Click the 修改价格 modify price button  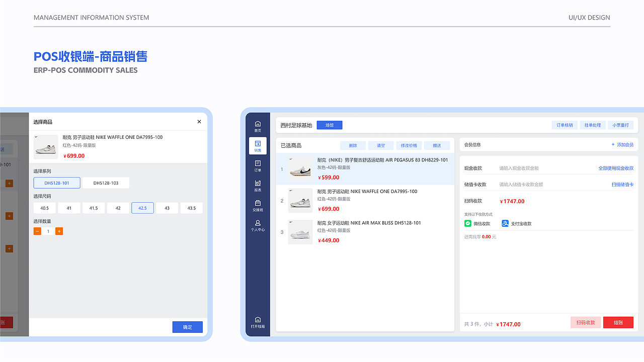coord(409,145)
